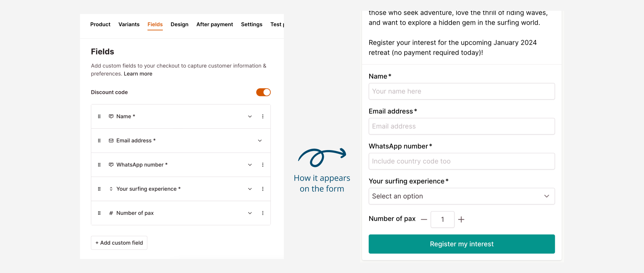644x273 pixels.
Task: Expand the Email address field settings
Action: click(260, 140)
